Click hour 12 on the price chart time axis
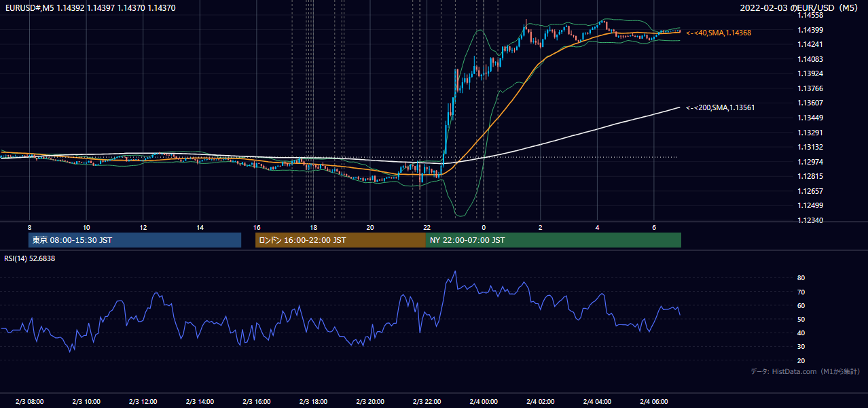 point(143,227)
